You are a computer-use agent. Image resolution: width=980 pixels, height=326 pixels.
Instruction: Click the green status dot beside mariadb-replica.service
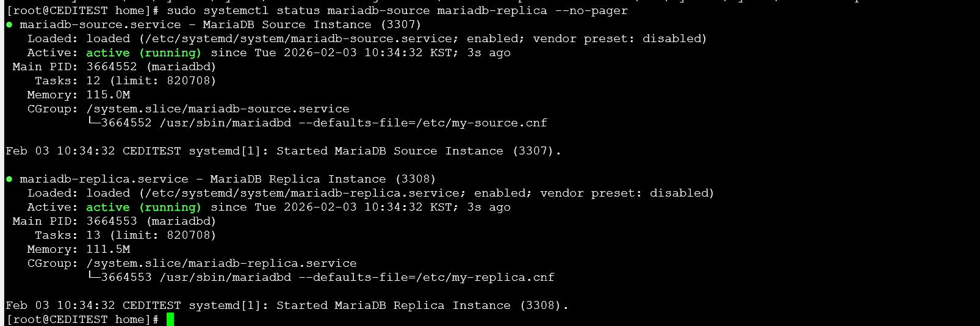click(x=9, y=179)
